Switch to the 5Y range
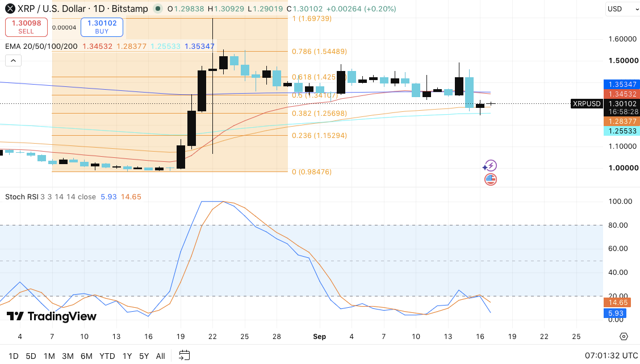The height and width of the screenshot is (364, 640). [144, 356]
